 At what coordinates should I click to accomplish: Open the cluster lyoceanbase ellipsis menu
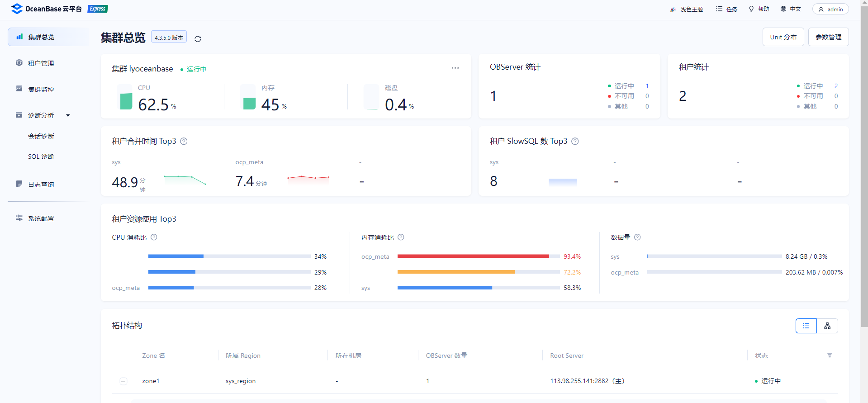tap(455, 68)
